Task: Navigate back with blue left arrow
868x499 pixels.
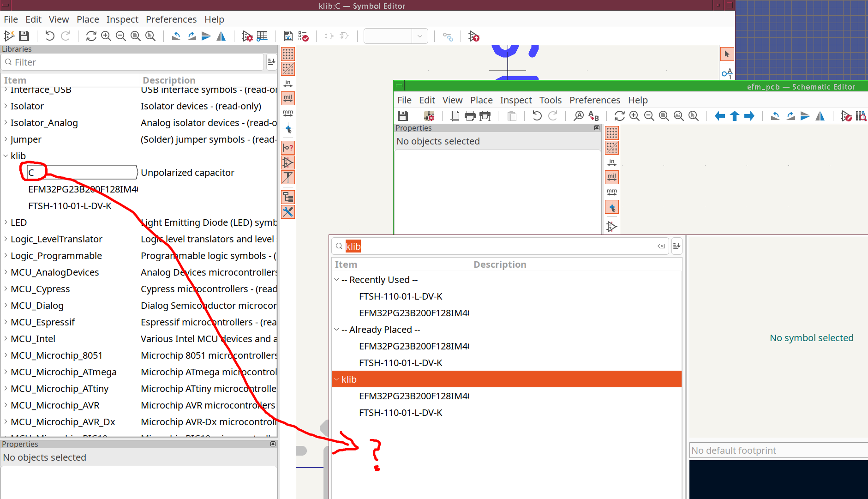Action: 719,116
